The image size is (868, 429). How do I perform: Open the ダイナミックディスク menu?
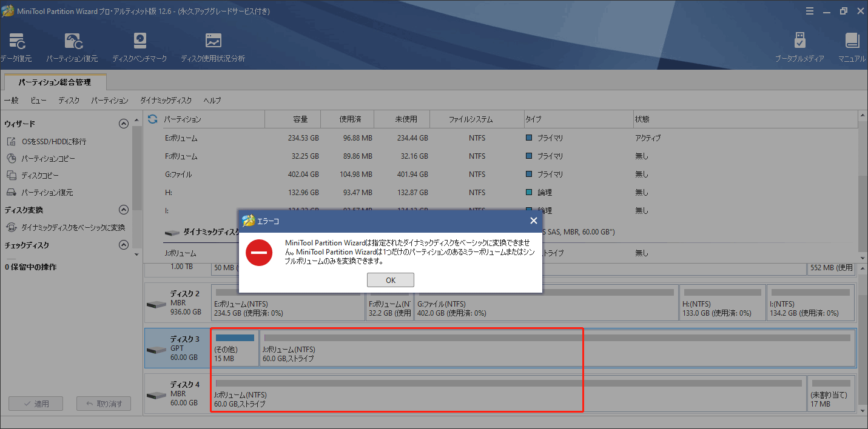(x=166, y=101)
